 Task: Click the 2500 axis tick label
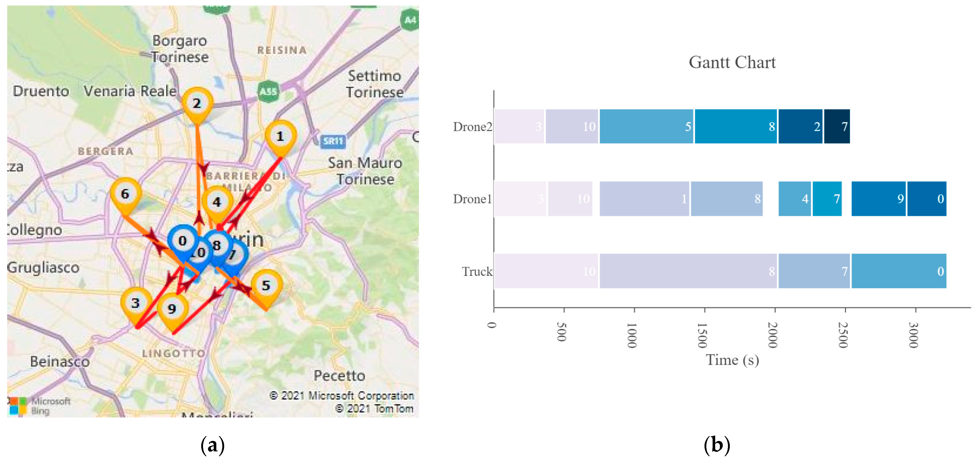click(x=843, y=335)
